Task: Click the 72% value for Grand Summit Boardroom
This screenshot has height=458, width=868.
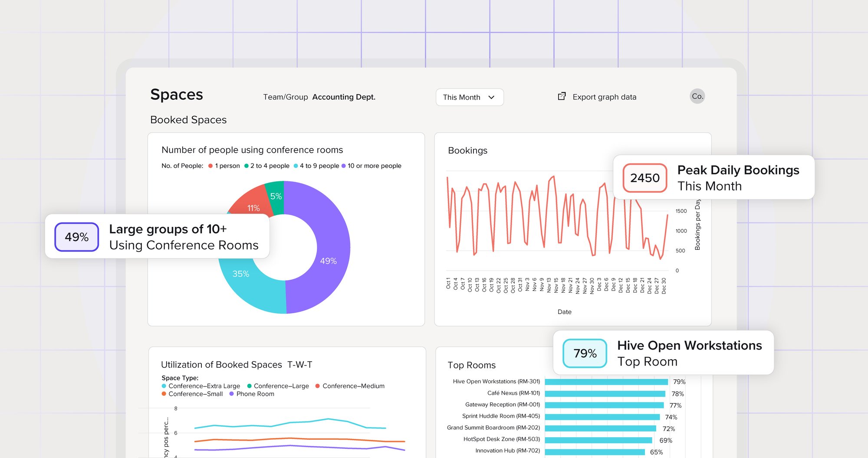Action: pyautogui.click(x=668, y=429)
